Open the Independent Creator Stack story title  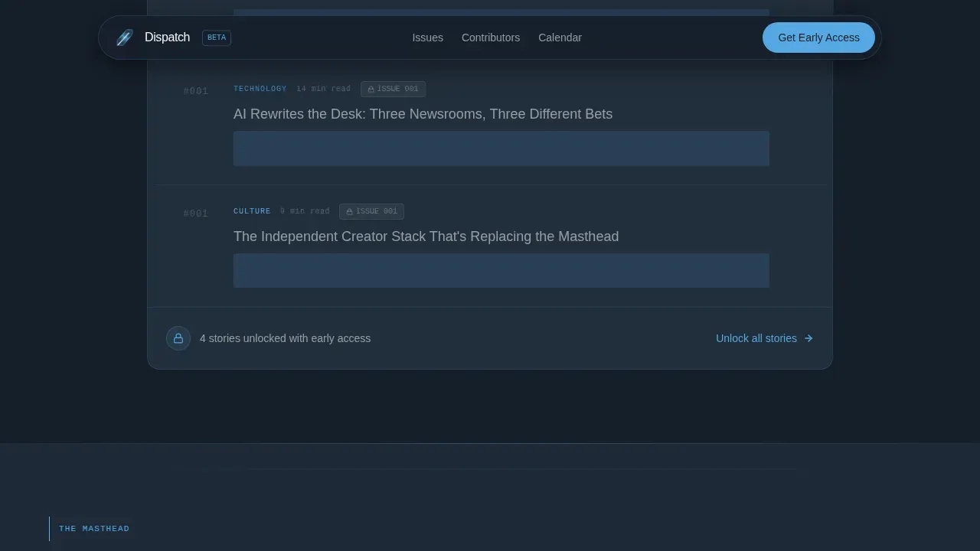click(426, 236)
